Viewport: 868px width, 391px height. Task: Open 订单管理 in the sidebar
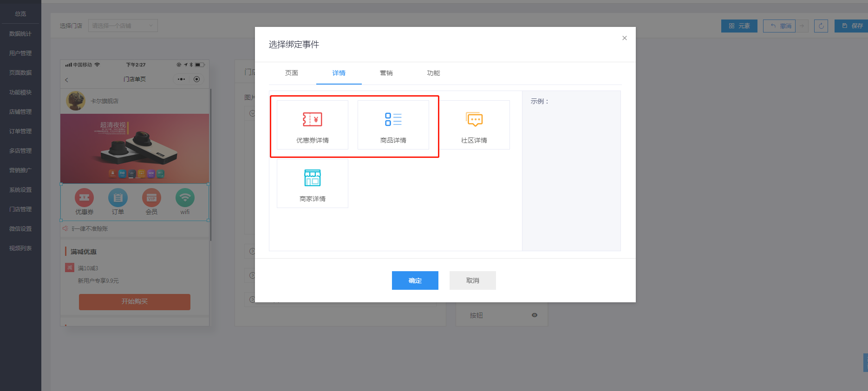click(x=20, y=131)
